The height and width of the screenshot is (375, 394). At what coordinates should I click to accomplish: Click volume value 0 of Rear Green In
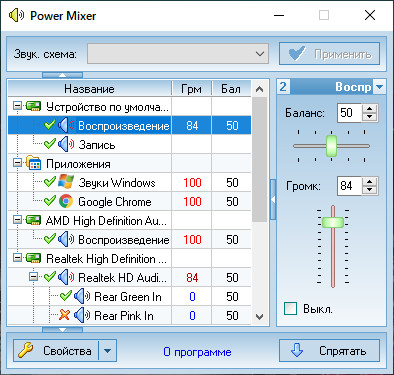click(x=192, y=297)
